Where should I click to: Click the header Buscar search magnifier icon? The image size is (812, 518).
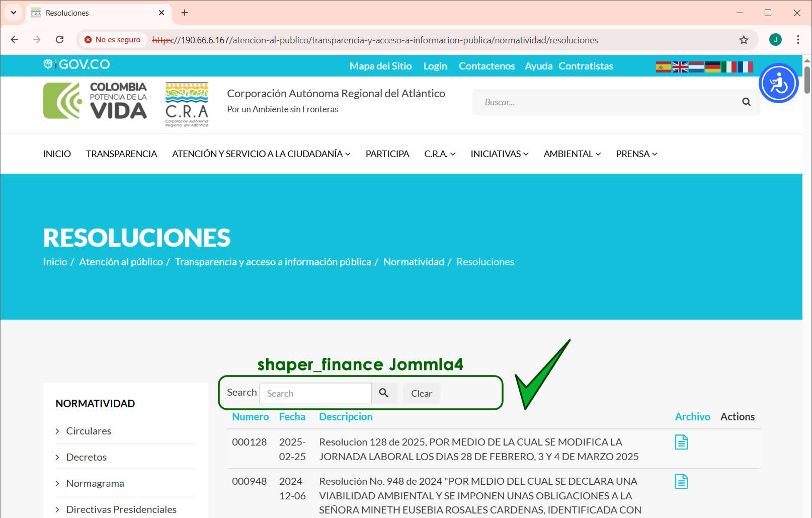coord(746,102)
